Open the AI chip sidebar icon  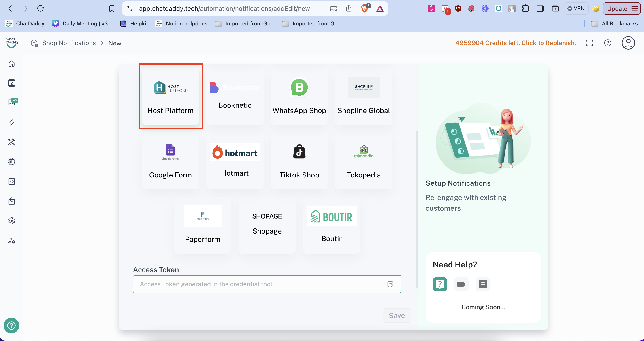(x=11, y=162)
